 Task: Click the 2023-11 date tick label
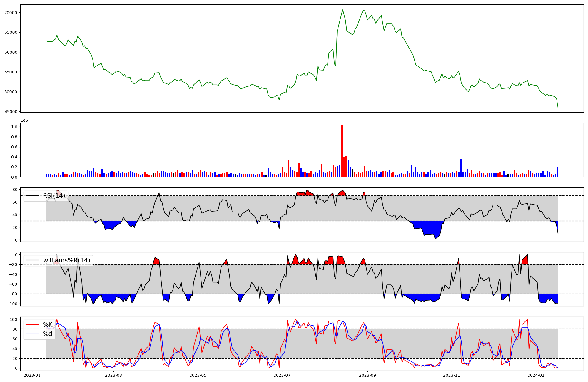[x=452, y=375]
